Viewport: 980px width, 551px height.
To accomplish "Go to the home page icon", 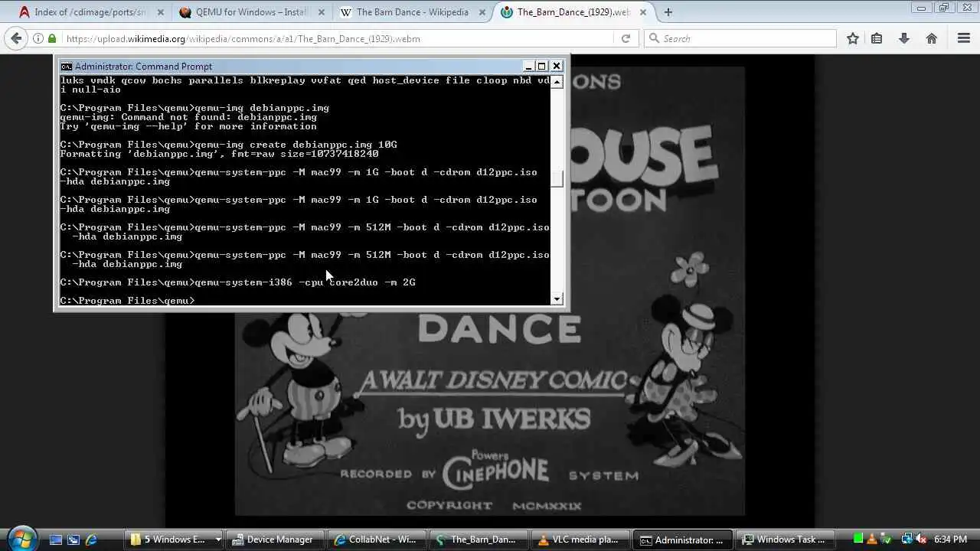I will tap(932, 38).
